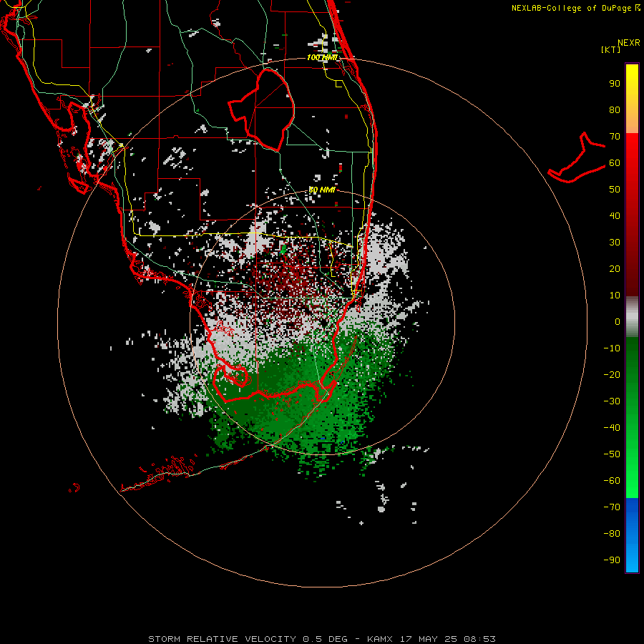
Task: Click the KAMX station identifier in caption
Action: coord(380,639)
